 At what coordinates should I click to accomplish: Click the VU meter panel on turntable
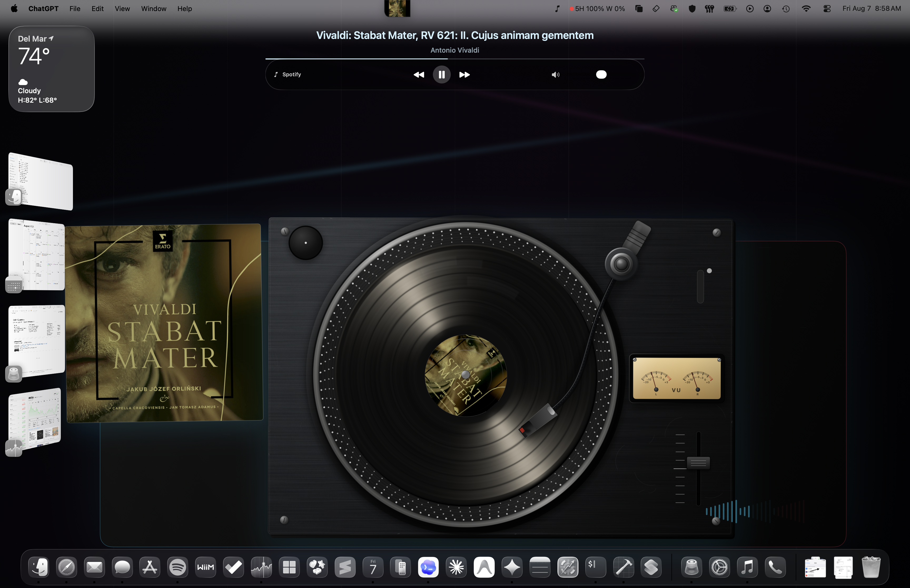[x=677, y=378]
